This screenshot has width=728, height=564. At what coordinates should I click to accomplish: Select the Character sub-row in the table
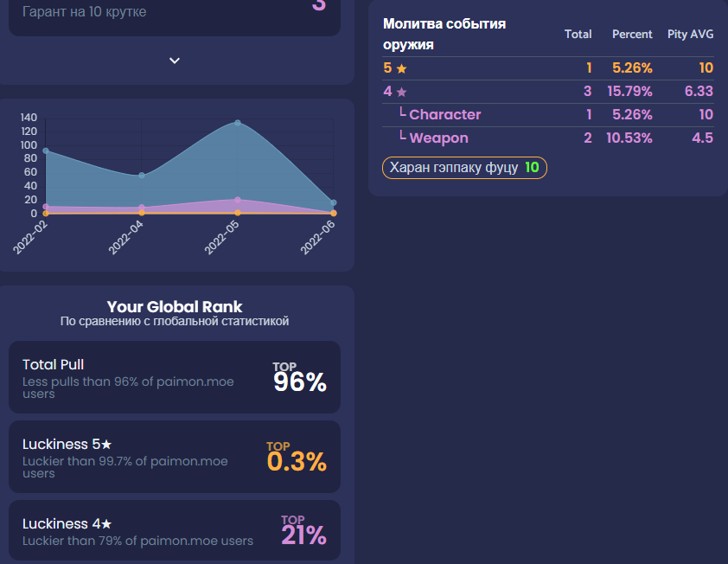pos(444,115)
